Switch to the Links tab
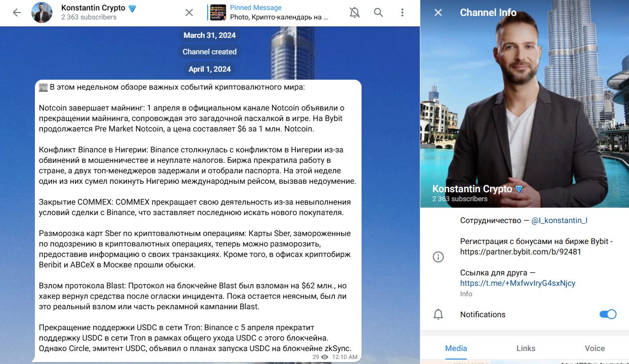Screen dimensions: 629x364 tap(525, 349)
